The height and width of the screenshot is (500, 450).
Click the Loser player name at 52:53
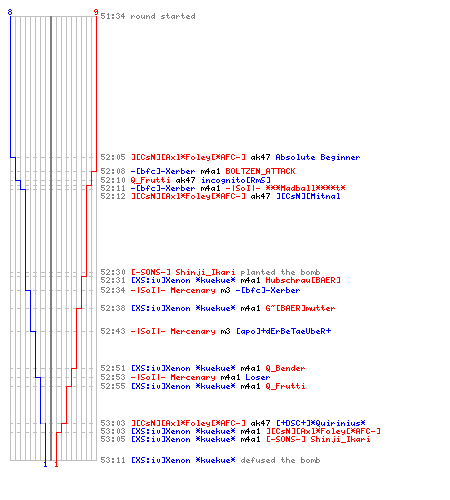pyautogui.click(x=258, y=377)
